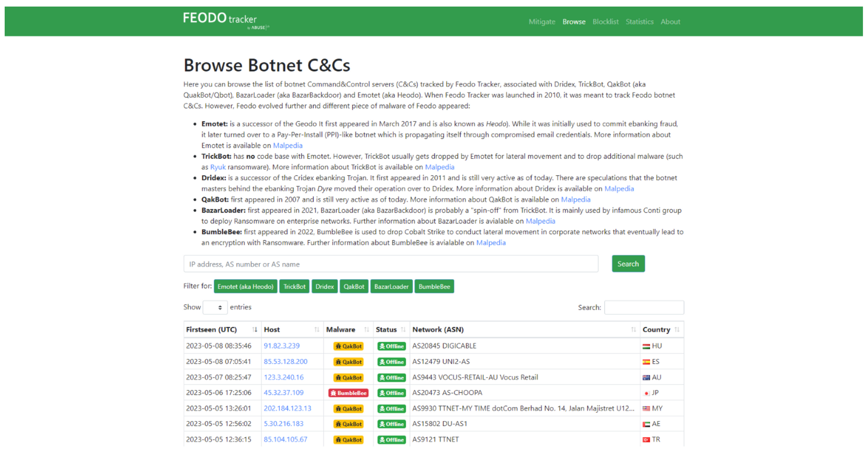Click the red BumbleBee malware badge
This screenshot has width=868, height=460.
[349, 393]
